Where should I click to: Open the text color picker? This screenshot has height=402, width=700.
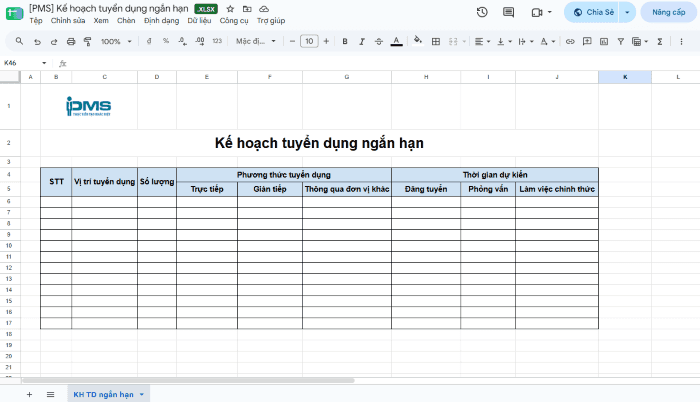click(396, 42)
